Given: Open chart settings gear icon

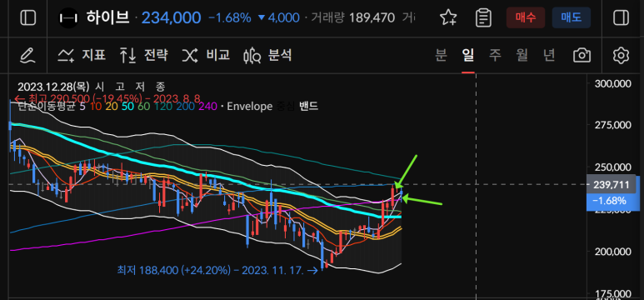Looking at the screenshot, I should (621, 55).
